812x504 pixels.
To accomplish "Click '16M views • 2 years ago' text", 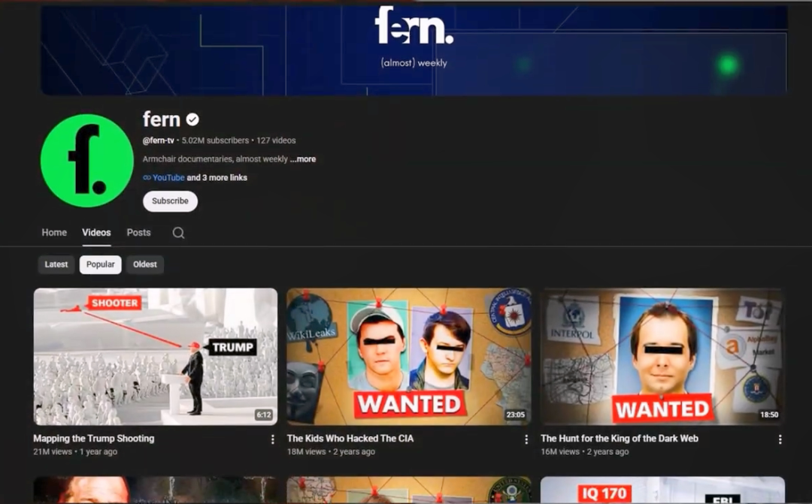I will tap(585, 451).
